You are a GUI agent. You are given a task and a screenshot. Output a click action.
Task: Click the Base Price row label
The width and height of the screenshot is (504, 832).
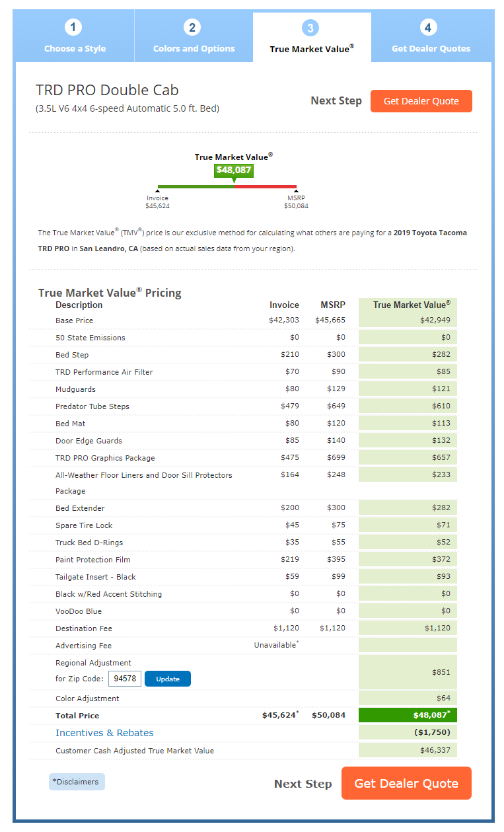pos(75,321)
